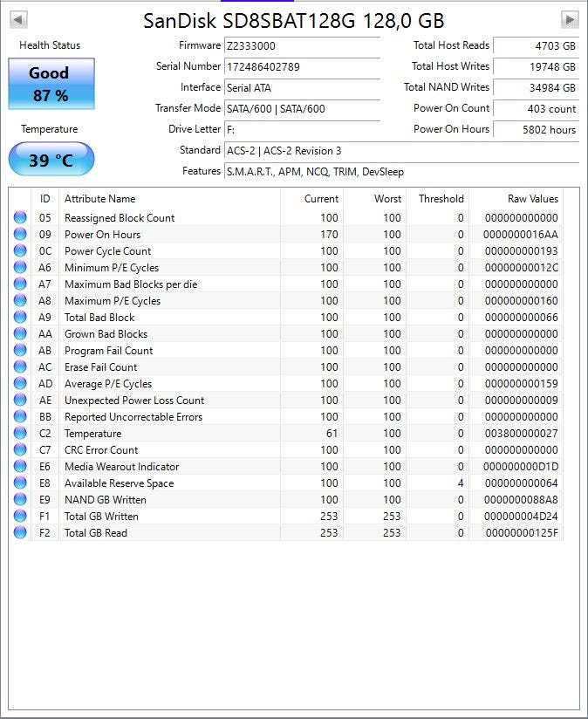This screenshot has width=588, height=719.
Task: Click the Worst column header
Action: coord(375,199)
